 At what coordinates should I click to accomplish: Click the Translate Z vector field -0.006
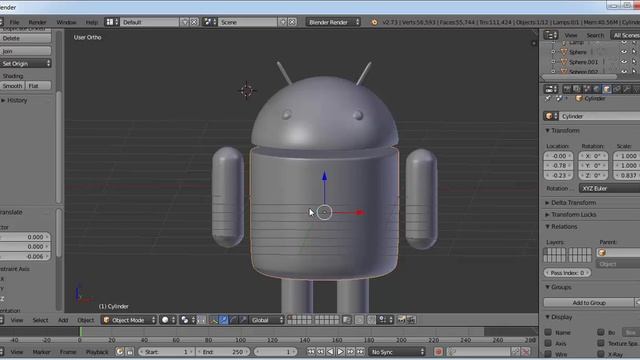coord(24,256)
